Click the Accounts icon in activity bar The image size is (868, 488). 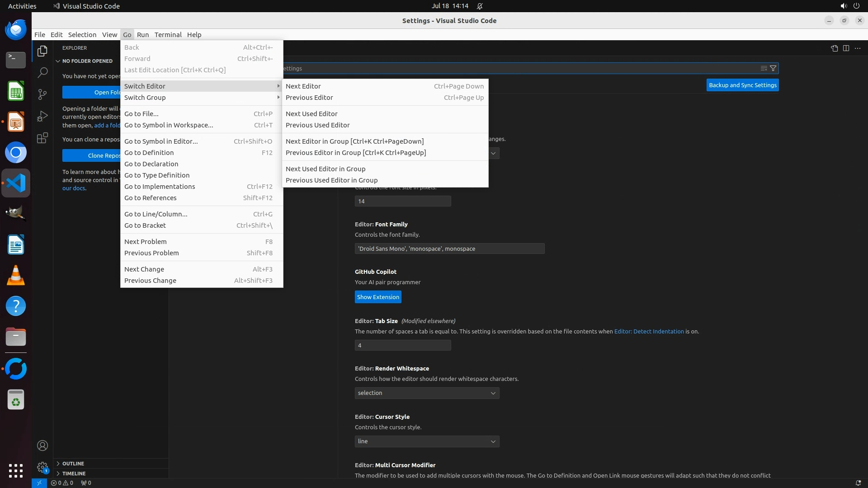[42, 446]
